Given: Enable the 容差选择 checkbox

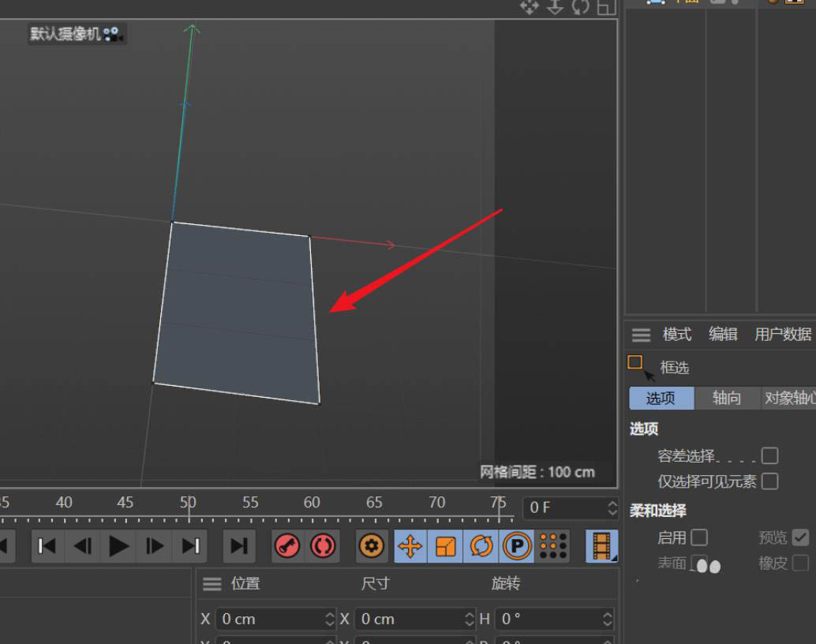Looking at the screenshot, I should pyautogui.click(x=770, y=455).
